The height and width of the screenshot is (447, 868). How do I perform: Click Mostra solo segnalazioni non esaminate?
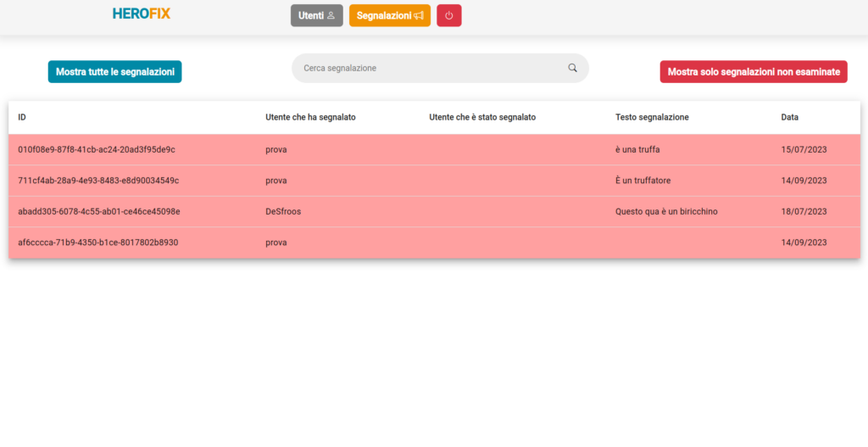click(754, 72)
